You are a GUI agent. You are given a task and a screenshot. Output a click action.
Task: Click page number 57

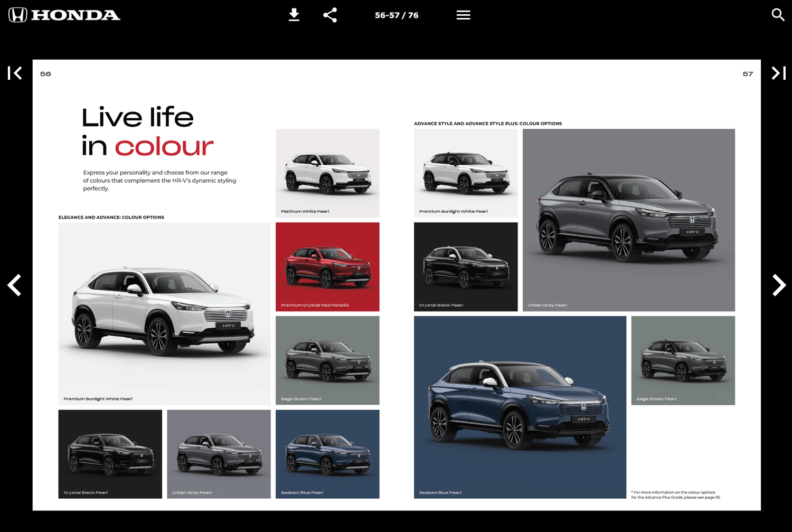click(x=748, y=74)
